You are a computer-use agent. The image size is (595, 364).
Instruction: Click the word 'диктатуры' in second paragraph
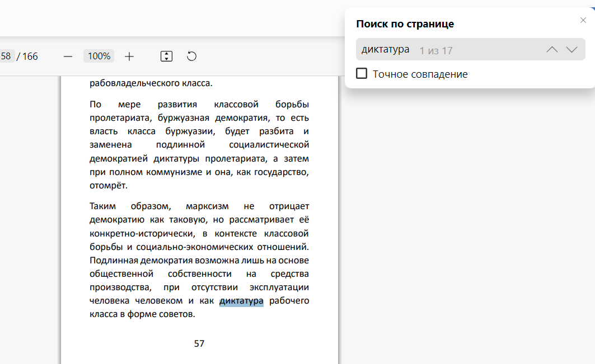coord(176,158)
